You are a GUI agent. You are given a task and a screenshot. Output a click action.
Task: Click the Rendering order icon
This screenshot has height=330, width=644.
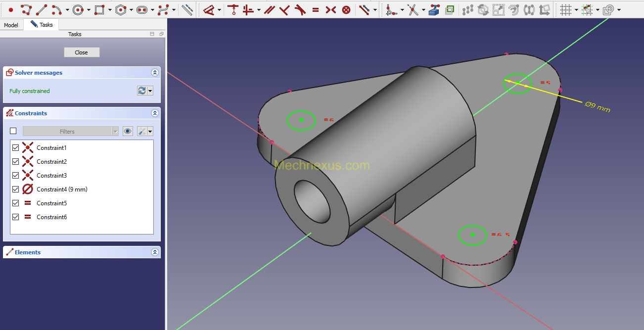click(x=609, y=9)
